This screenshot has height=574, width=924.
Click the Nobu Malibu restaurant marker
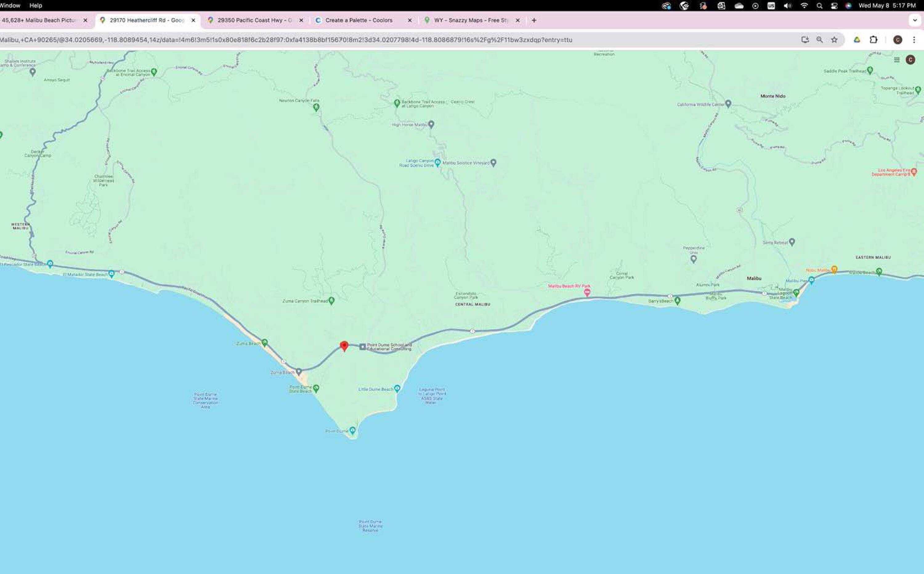tap(834, 269)
